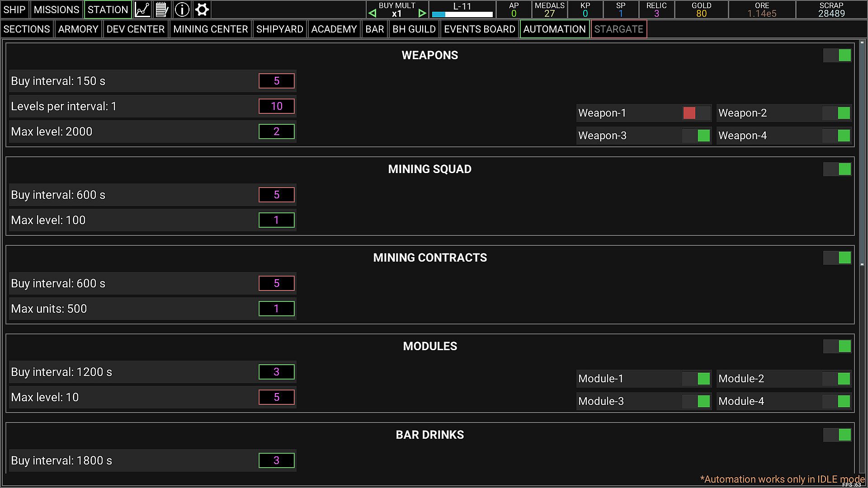
Task: Open the Mining Center tab
Action: (210, 29)
